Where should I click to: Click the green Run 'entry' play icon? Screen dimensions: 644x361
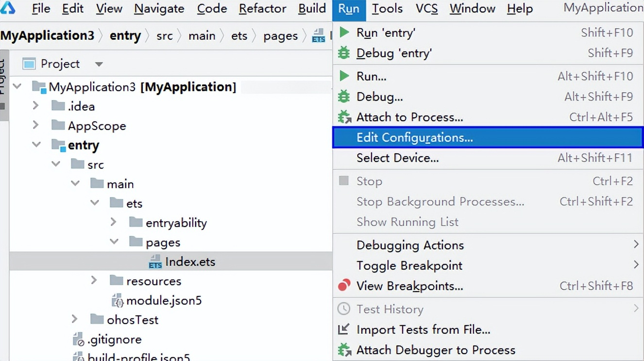click(x=344, y=33)
